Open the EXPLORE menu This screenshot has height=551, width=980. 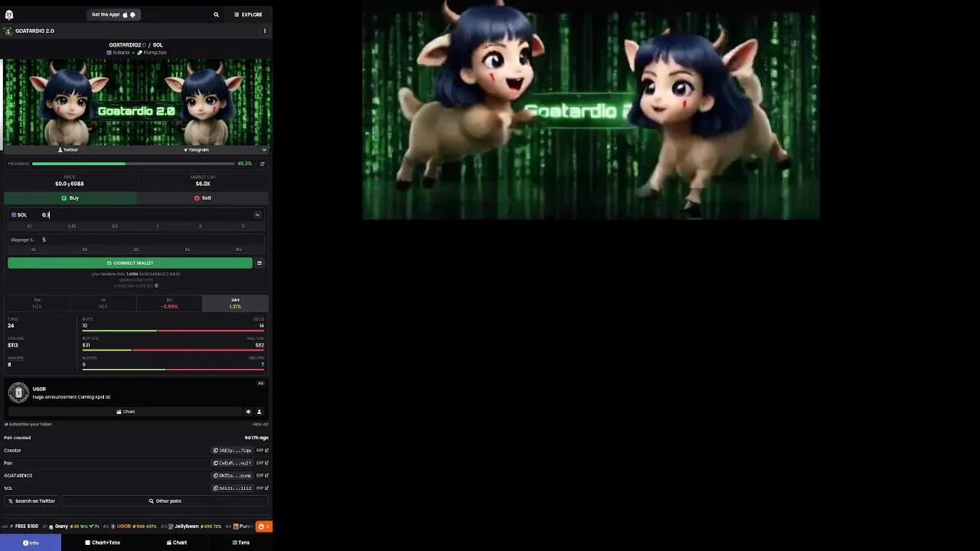coord(248,15)
